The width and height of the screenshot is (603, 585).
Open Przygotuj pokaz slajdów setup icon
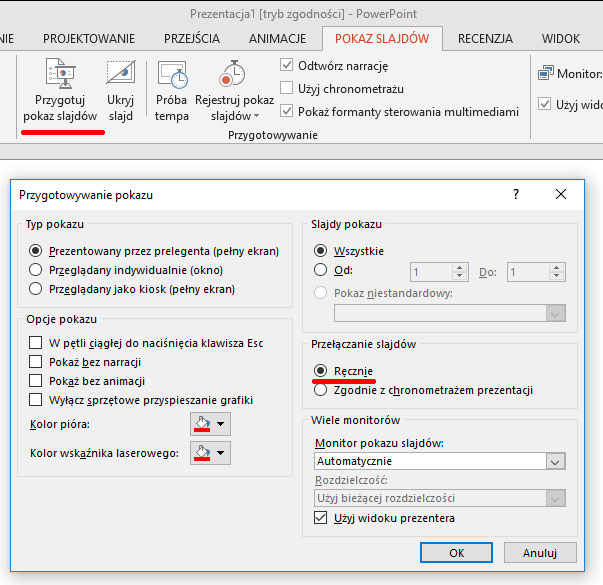(x=60, y=73)
